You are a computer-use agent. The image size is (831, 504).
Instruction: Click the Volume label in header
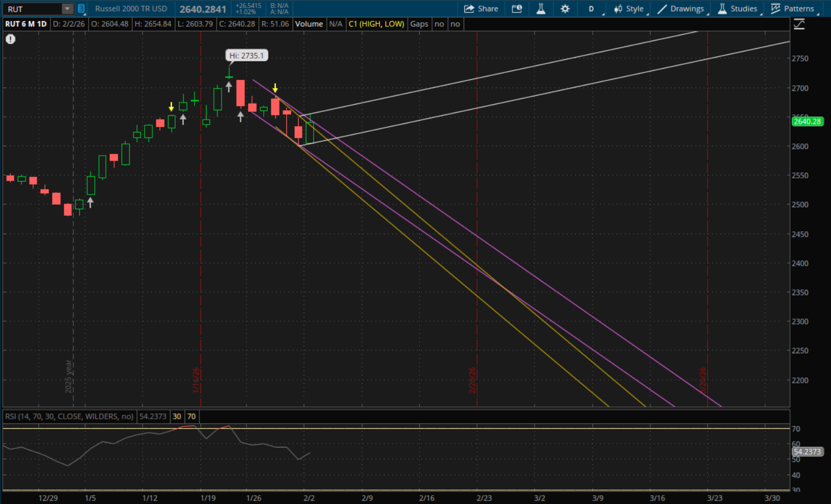pyautogui.click(x=309, y=24)
